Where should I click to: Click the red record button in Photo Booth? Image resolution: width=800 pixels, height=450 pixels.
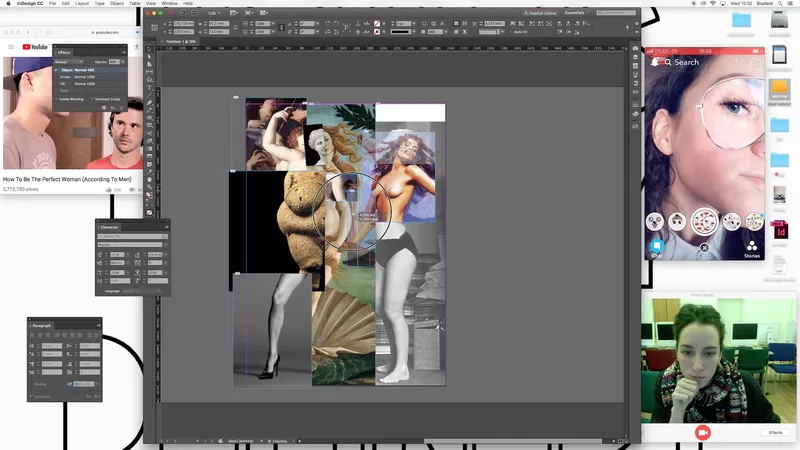pos(703,432)
